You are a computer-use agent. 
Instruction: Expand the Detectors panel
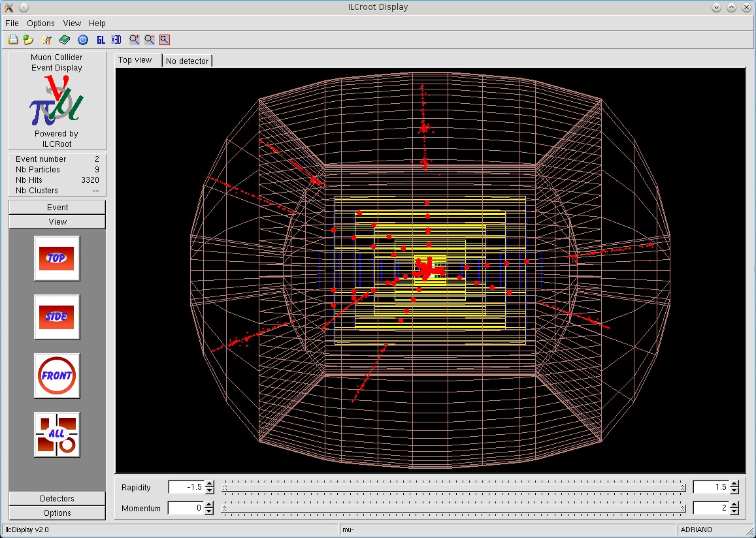pos(57,498)
